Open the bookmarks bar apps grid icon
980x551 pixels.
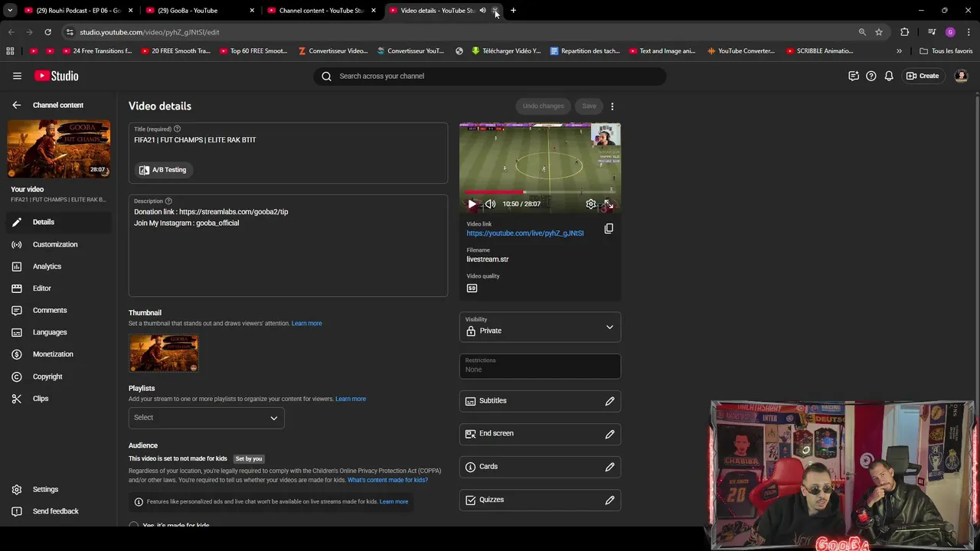(10, 51)
